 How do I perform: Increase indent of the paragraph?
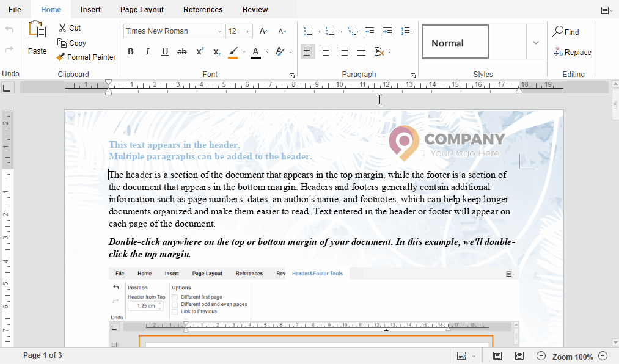(x=387, y=31)
